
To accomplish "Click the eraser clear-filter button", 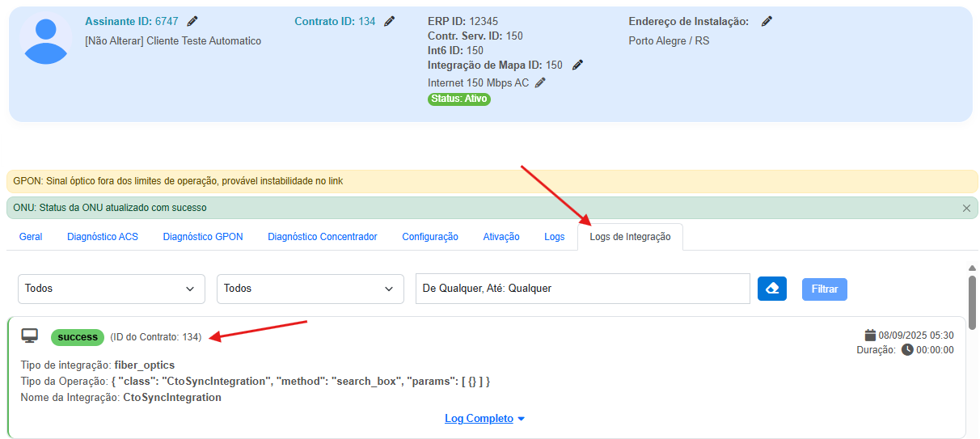I will pos(771,289).
